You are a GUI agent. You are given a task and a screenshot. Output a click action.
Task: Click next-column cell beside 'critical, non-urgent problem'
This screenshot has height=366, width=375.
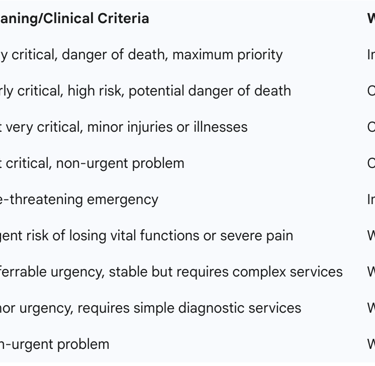click(x=371, y=163)
